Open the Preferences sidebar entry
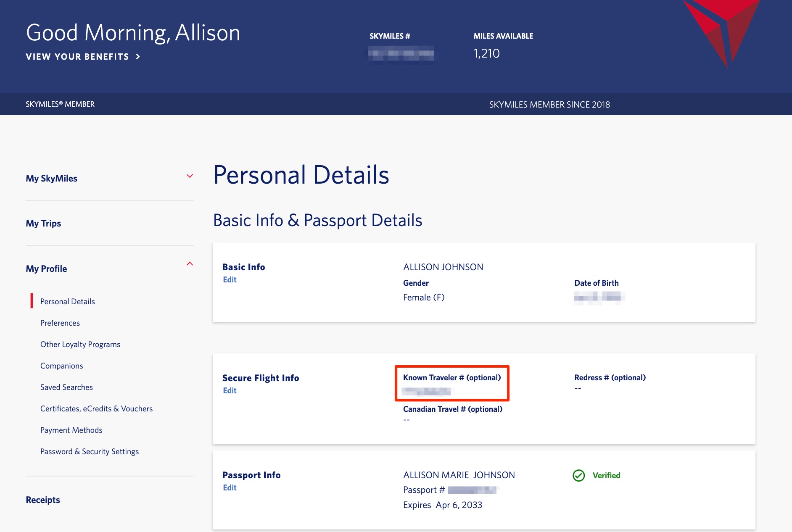Image resolution: width=792 pixels, height=532 pixels. [60, 323]
